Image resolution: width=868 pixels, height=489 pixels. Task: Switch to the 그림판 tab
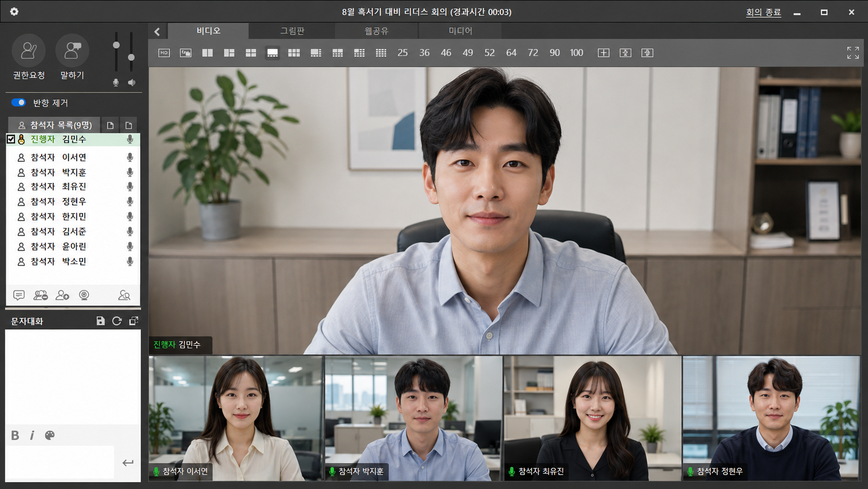tap(292, 31)
